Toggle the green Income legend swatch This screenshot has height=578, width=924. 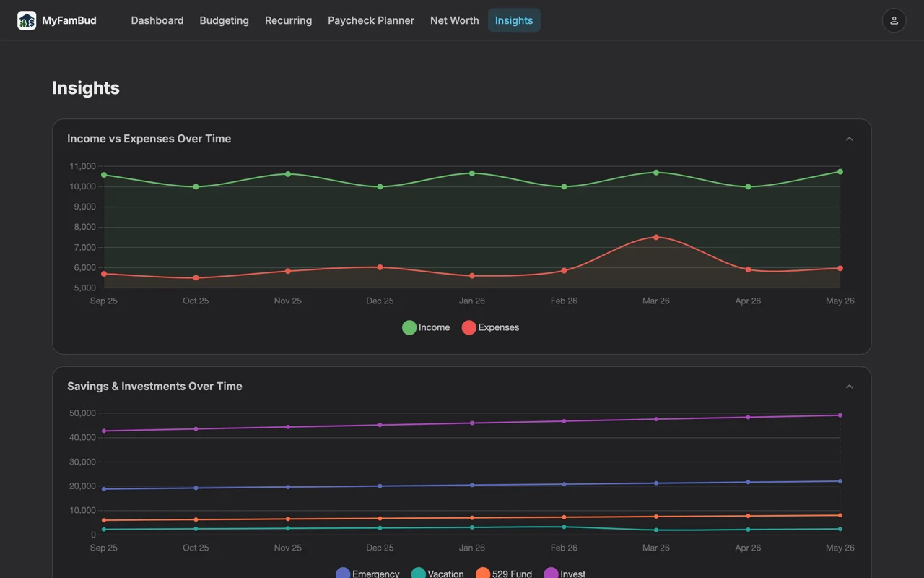click(409, 327)
